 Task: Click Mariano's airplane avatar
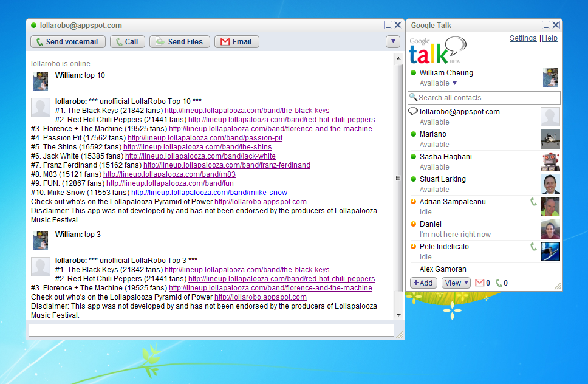pos(550,139)
